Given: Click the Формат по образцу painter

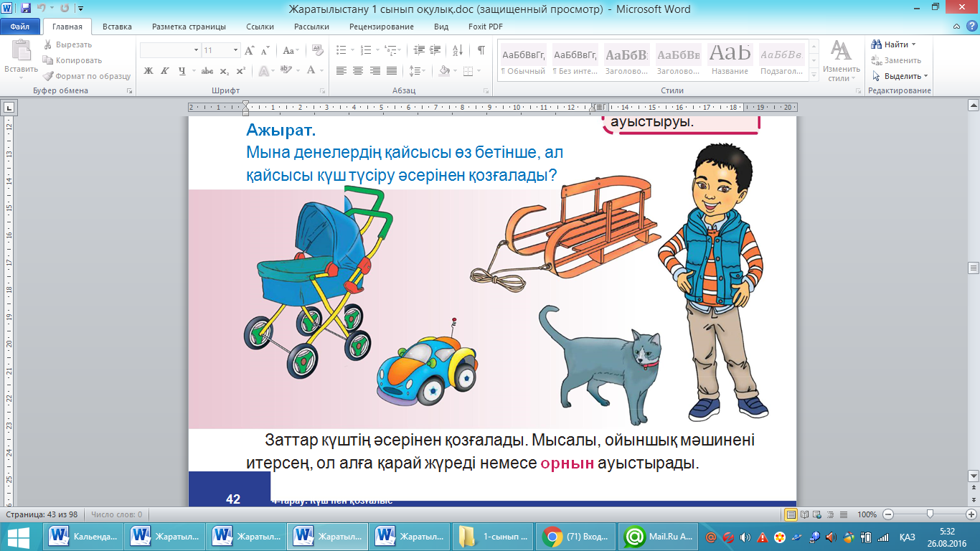Looking at the screenshot, I should pos(86,76).
